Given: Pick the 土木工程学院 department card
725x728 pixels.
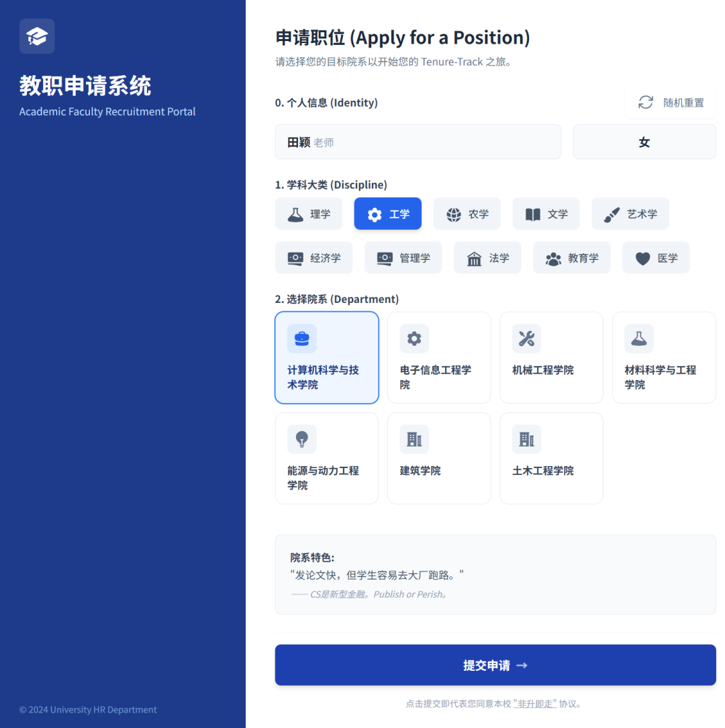Looking at the screenshot, I should (551, 458).
